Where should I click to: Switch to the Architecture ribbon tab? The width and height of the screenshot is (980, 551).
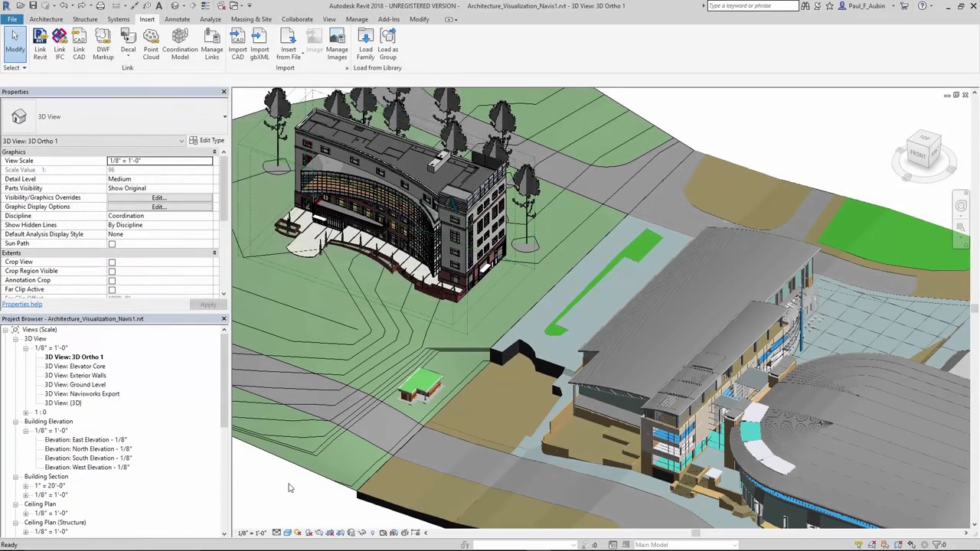click(46, 19)
